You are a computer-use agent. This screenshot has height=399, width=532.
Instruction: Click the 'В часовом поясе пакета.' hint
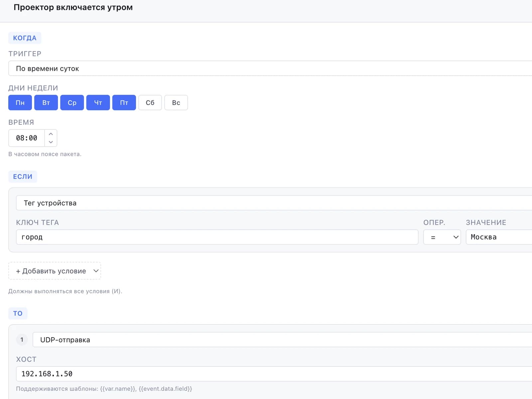coord(45,154)
